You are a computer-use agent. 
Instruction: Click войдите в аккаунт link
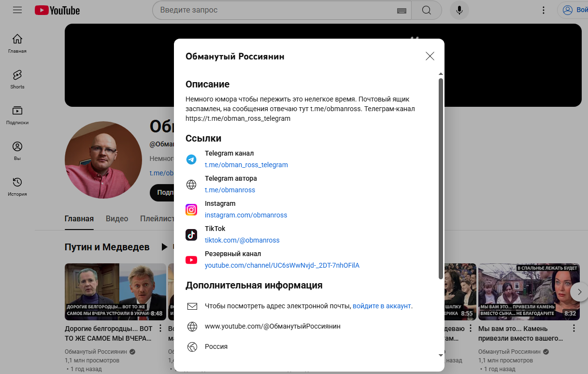(382, 306)
